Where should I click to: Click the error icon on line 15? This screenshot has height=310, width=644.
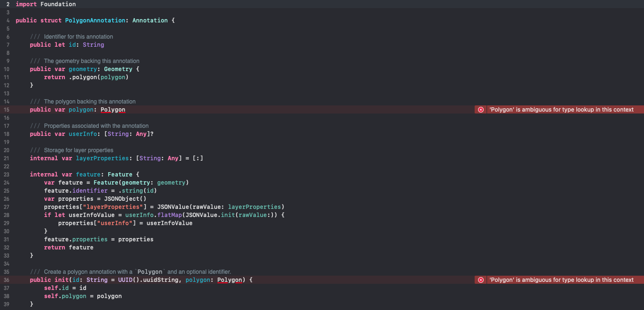[481, 110]
